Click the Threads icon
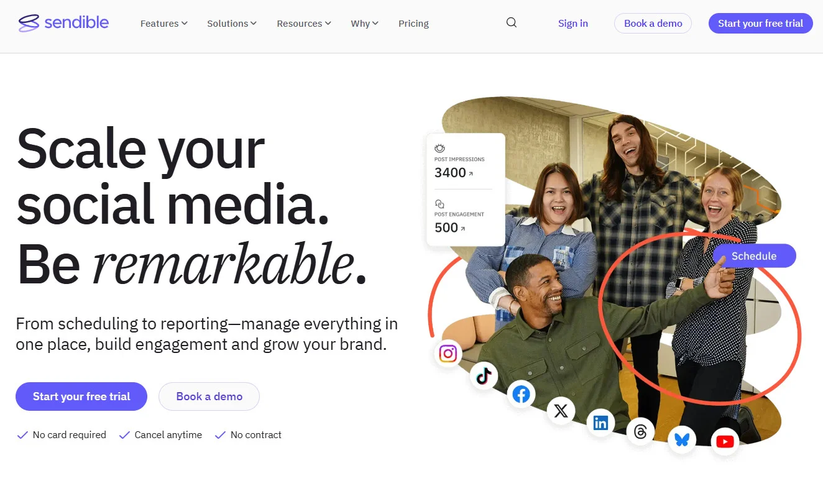The image size is (823, 504). click(x=640, y=431)
